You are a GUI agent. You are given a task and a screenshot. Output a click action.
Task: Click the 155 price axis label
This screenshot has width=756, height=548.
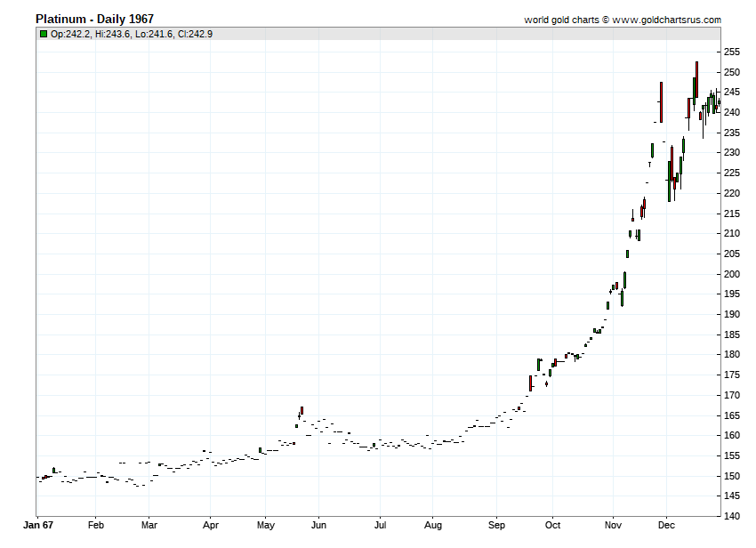(731, 455)
